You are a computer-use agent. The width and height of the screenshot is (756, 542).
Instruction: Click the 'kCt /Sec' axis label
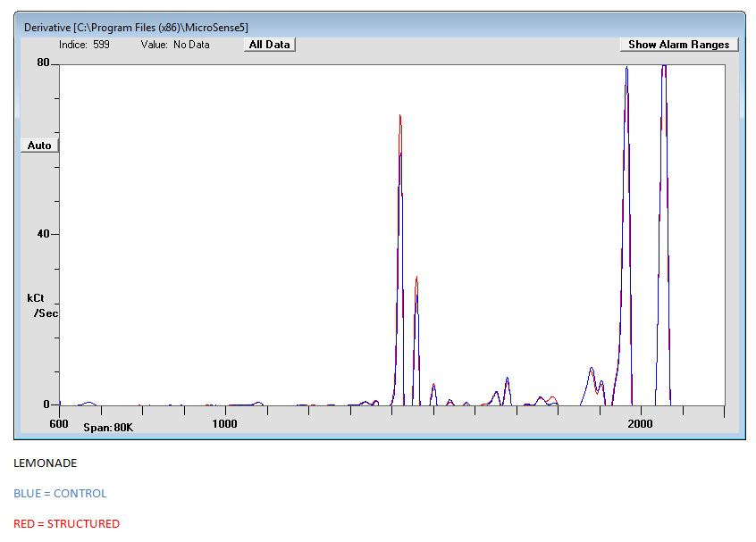pyautogui.click(x=42, y=305)
